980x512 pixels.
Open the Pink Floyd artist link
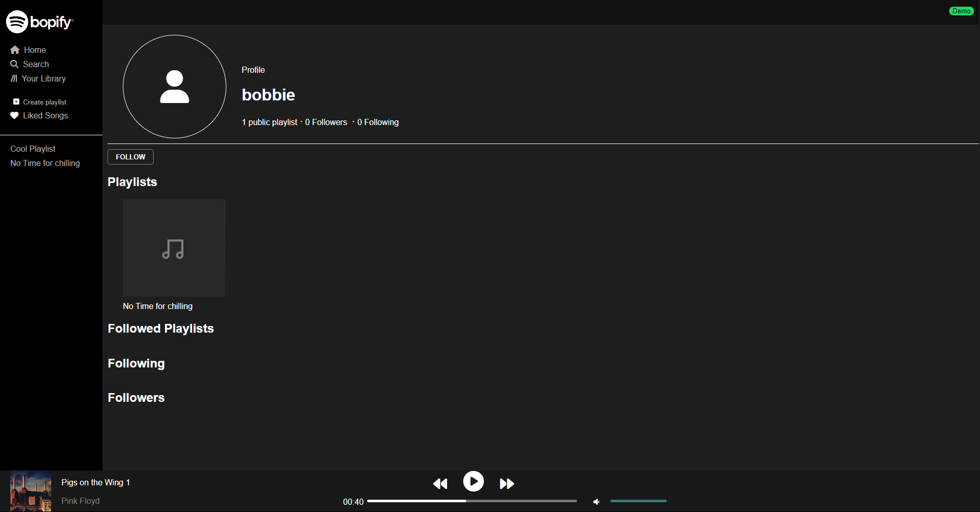click(x=80, y=501)
